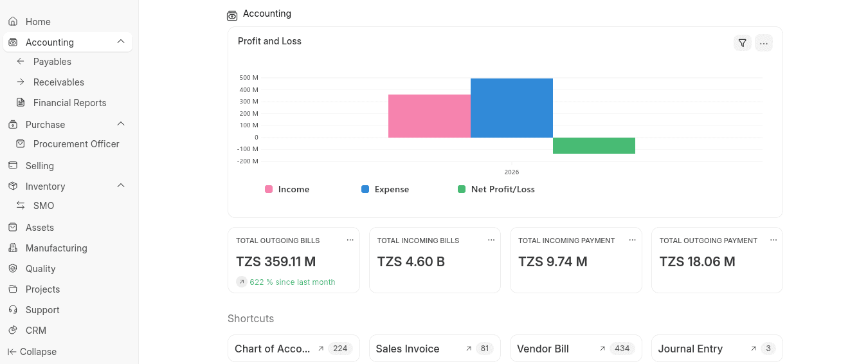This screenshot has width=868, height=364.
Task: Toggle Net Profit/Loss legend entry
Action: [496, 190]
